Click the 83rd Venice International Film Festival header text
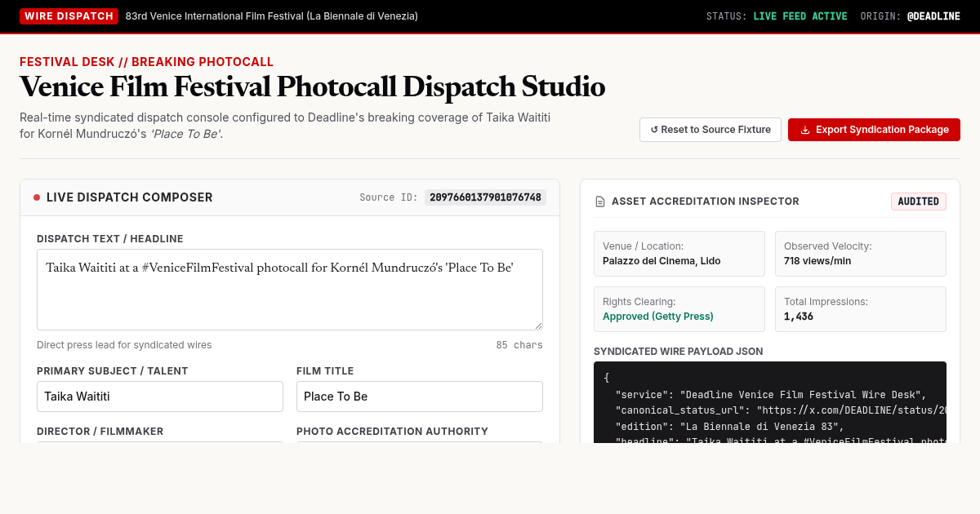The image size is (980, 514). click(272, 16)
